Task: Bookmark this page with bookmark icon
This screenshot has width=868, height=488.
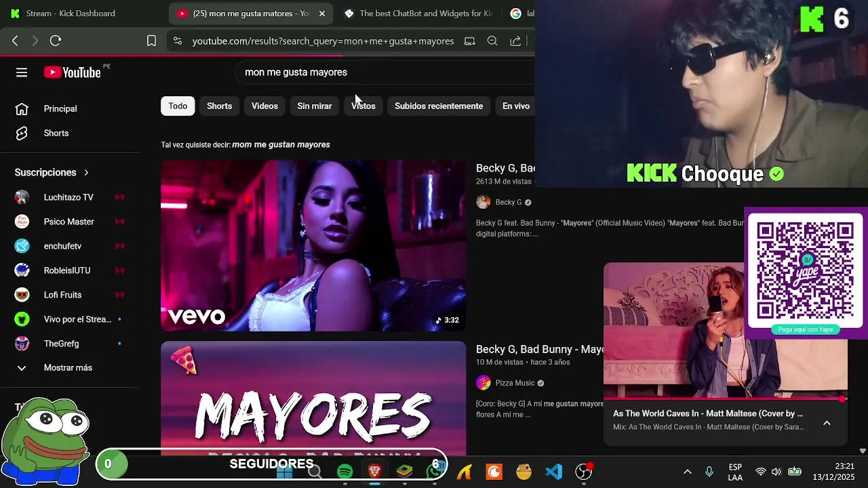Action: [x=151, y=41]
